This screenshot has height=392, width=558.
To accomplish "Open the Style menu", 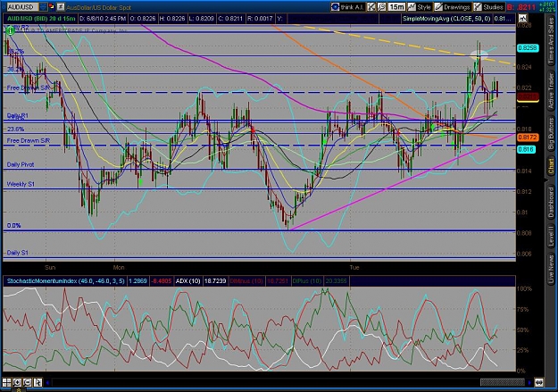I will point(420,7).
